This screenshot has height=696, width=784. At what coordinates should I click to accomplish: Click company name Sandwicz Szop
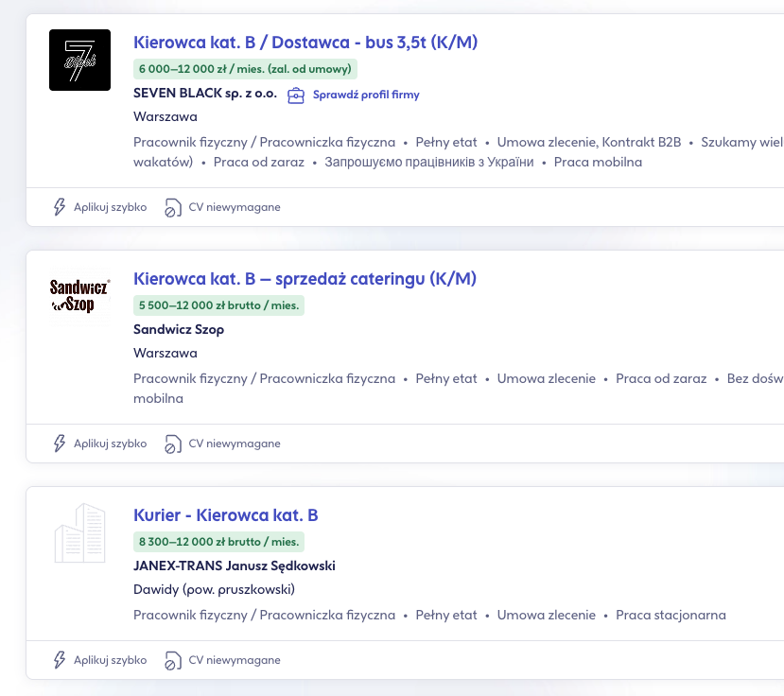[x=179, y=330]
